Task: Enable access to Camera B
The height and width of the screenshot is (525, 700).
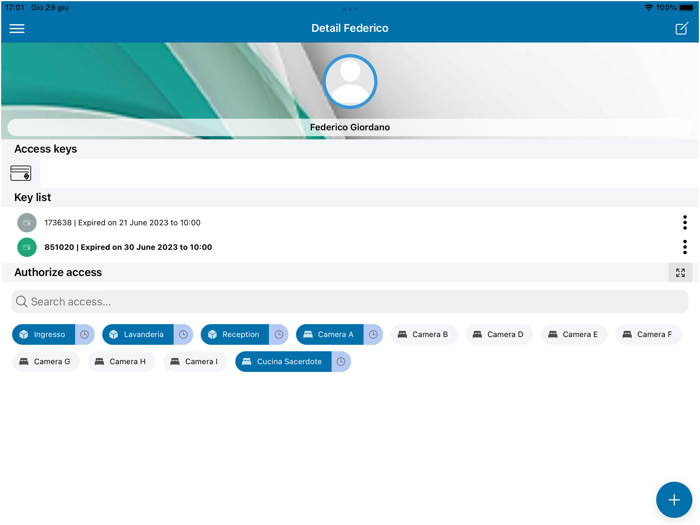Action: point(424,334)
